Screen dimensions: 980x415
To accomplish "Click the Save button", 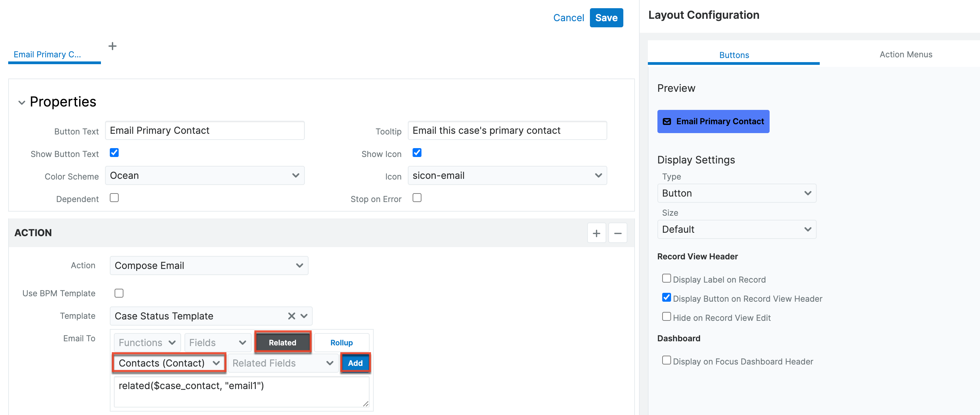I will pyautogui.click(x=606, y=18).
